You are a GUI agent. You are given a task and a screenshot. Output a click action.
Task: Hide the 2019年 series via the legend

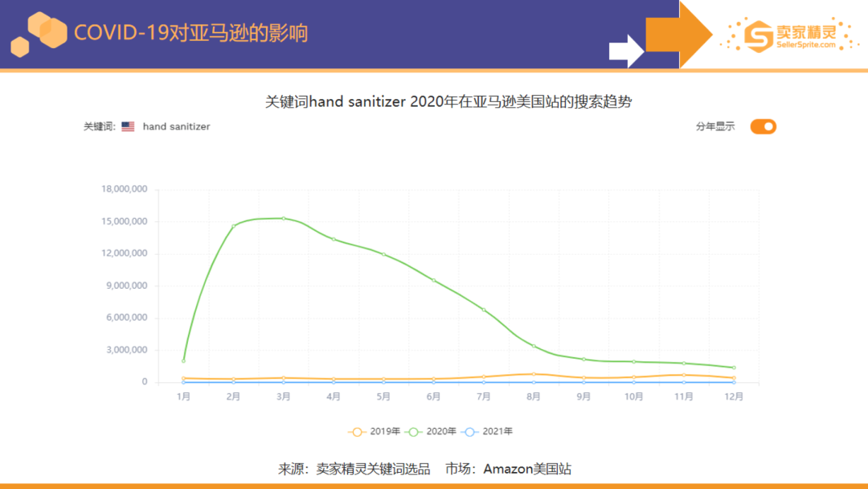pyautogui.click(x=374, y=431)
